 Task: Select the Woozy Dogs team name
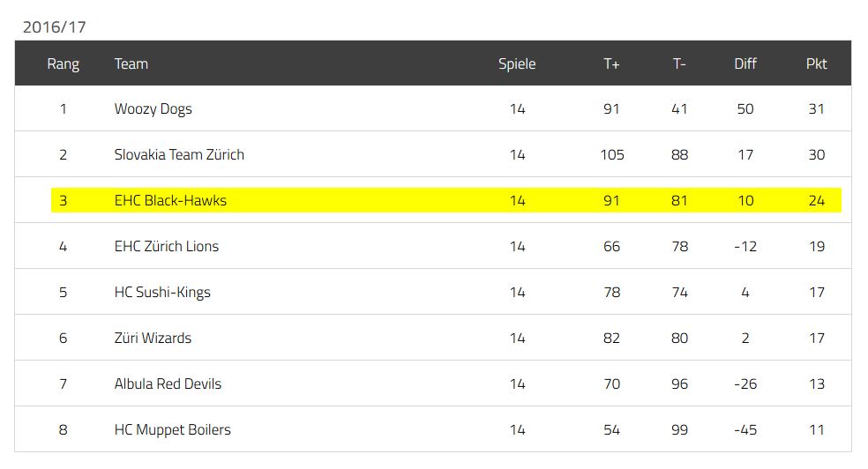(x=153, y=109)
